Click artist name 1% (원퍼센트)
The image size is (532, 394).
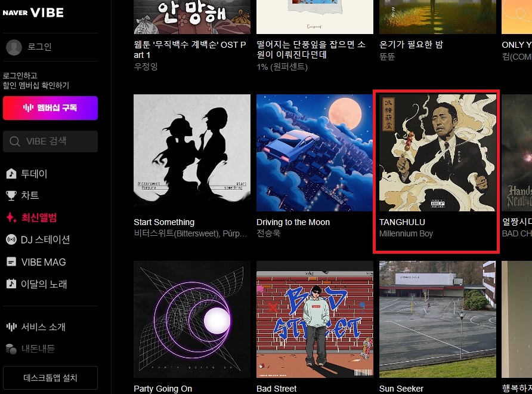pos(282,67)
